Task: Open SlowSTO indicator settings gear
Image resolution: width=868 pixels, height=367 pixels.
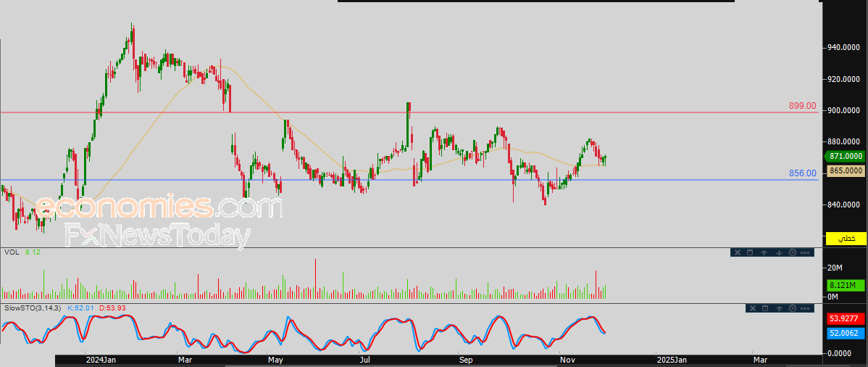Action: tap(793, 308)
